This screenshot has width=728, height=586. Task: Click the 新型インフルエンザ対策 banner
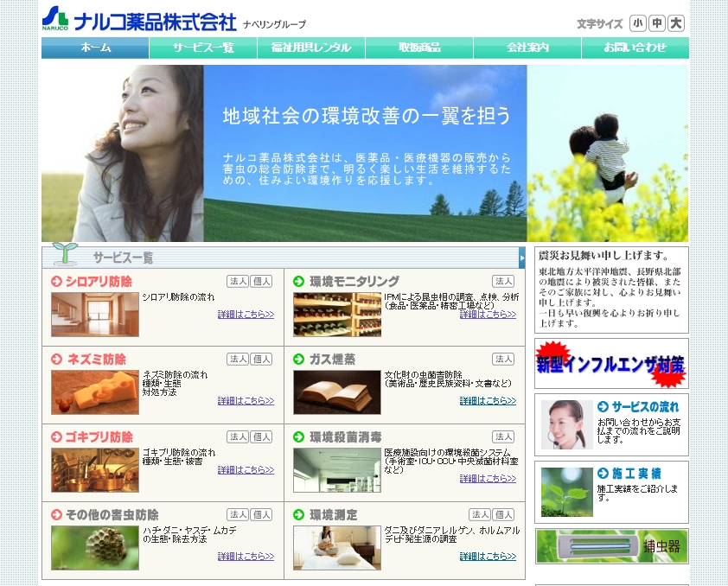[611, 364]
